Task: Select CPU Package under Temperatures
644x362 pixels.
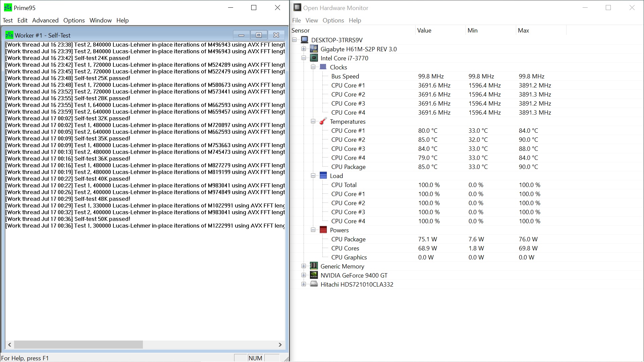Action: [x=348, y=167]
